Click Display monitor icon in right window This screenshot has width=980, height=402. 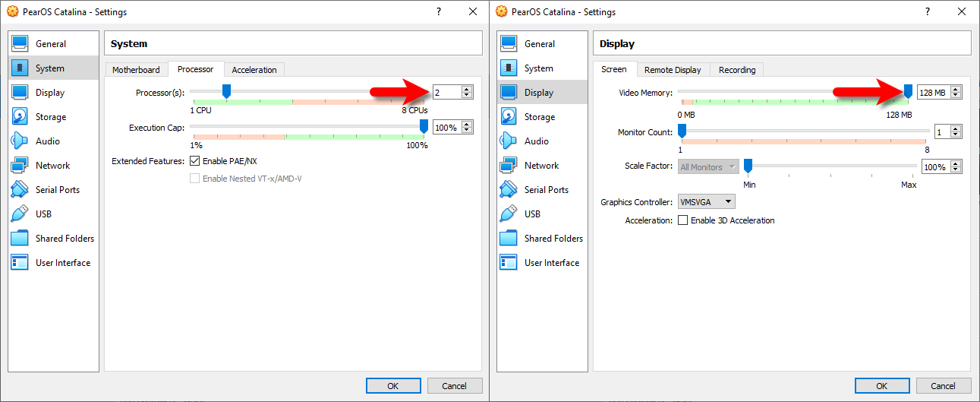coord(509,93)
